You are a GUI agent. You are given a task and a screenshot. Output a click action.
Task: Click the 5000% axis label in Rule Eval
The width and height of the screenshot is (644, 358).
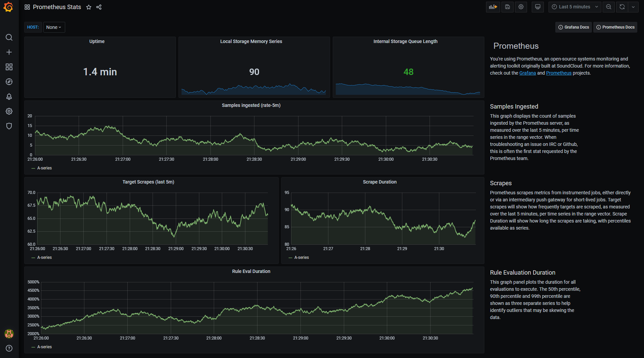33,282
